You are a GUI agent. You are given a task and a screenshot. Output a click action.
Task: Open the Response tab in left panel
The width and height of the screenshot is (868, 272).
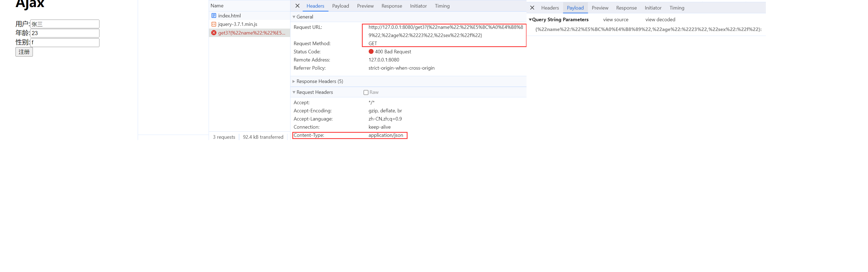click(x=391, y=6)
